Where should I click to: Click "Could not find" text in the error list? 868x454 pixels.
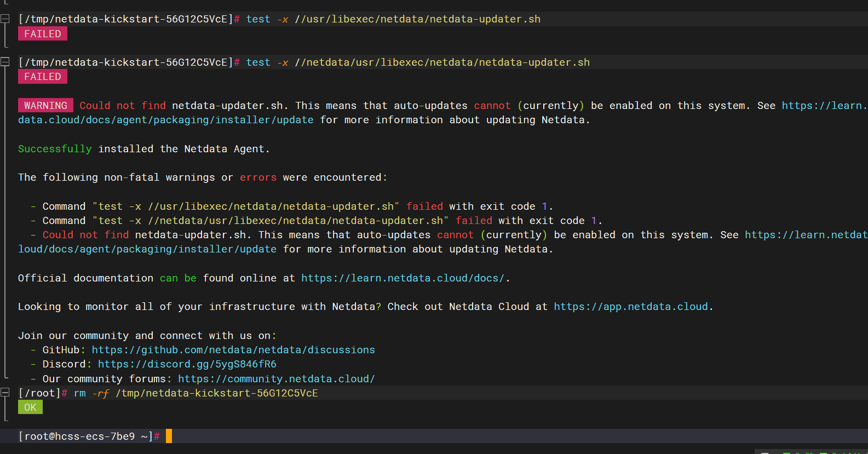85,235
